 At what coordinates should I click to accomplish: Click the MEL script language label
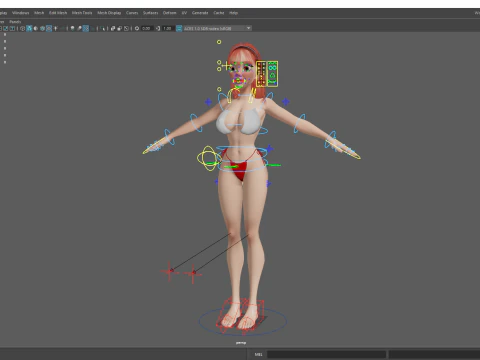(258, 354)
